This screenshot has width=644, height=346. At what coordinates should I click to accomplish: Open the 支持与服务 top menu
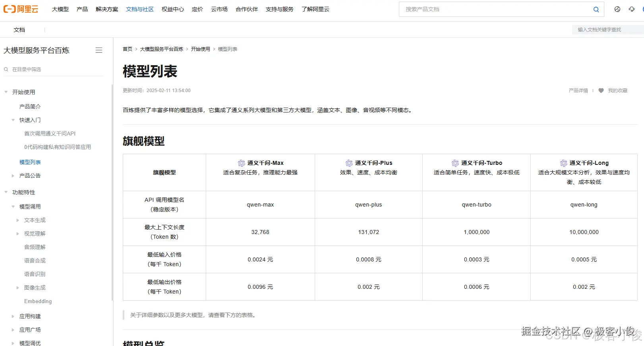click(x=280, y=9)
